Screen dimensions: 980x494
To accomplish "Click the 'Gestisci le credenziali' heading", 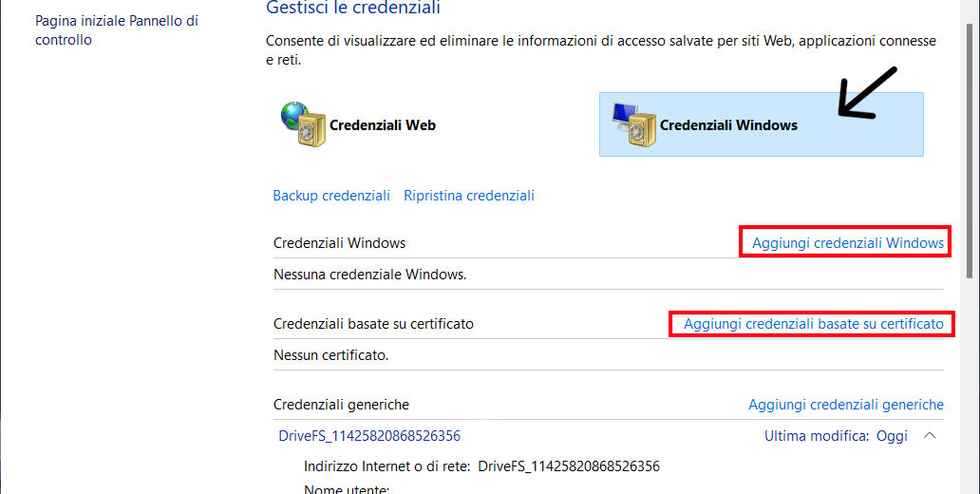I will click(353, 9).
